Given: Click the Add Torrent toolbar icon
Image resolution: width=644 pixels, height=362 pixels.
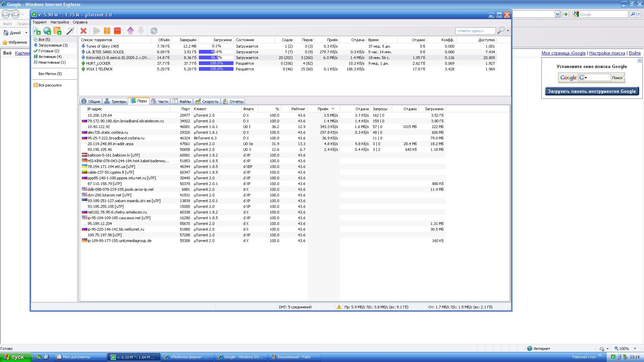Looking at the screenshot, I should point(37,31).
